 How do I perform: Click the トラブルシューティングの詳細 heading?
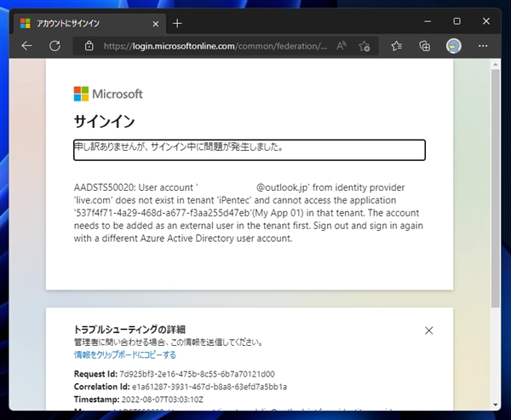[x=129, y=330]
